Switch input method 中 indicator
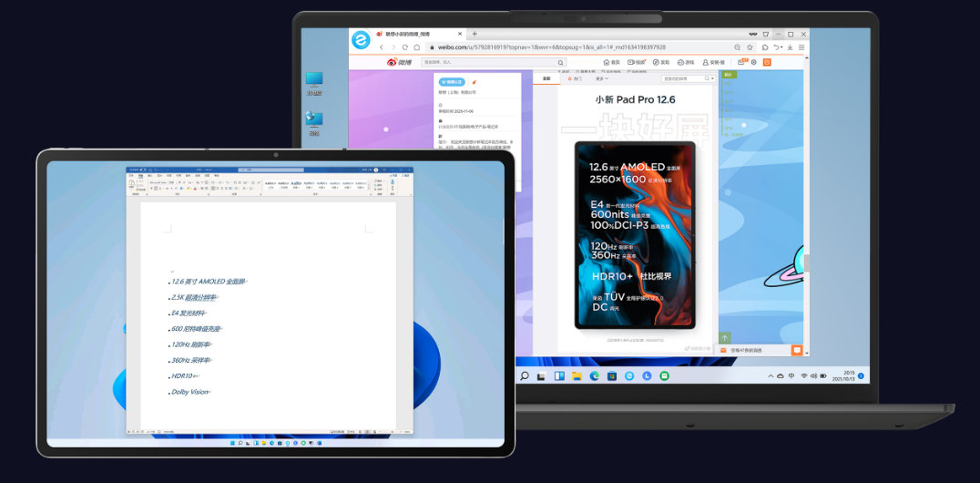980x483 pixels. 791,376
